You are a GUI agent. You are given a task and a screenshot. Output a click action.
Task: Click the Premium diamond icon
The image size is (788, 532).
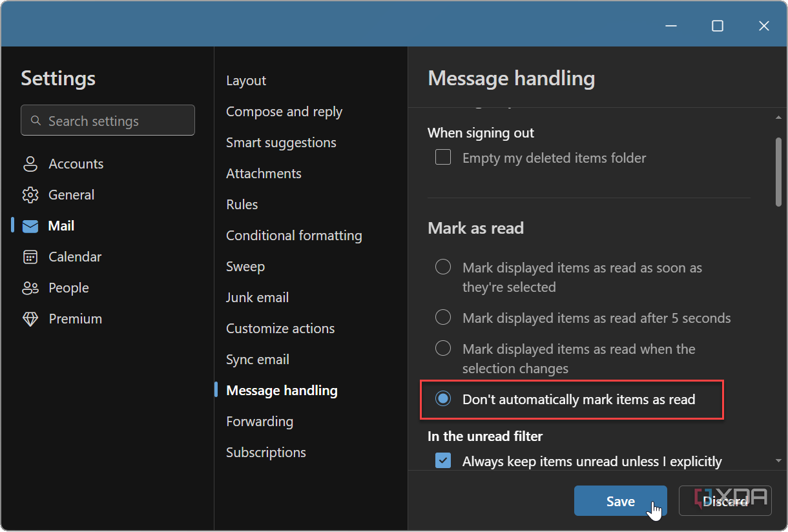[30, 318]
